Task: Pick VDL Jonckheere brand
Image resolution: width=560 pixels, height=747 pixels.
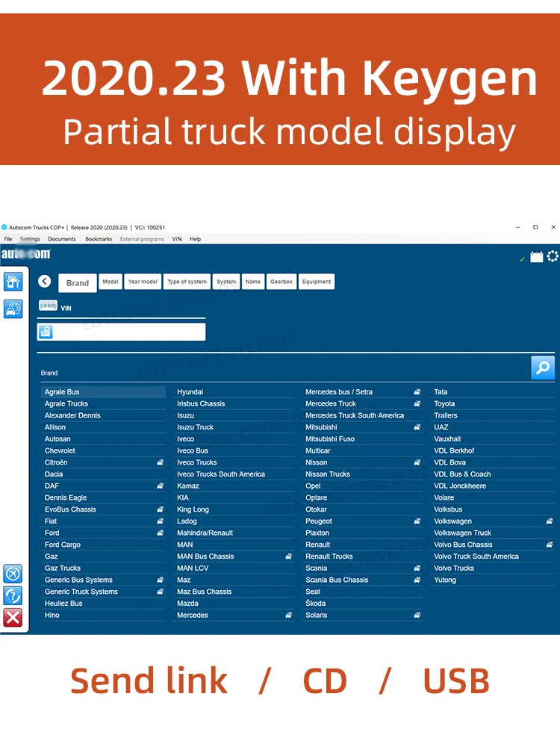Action: tap(493, 486)
